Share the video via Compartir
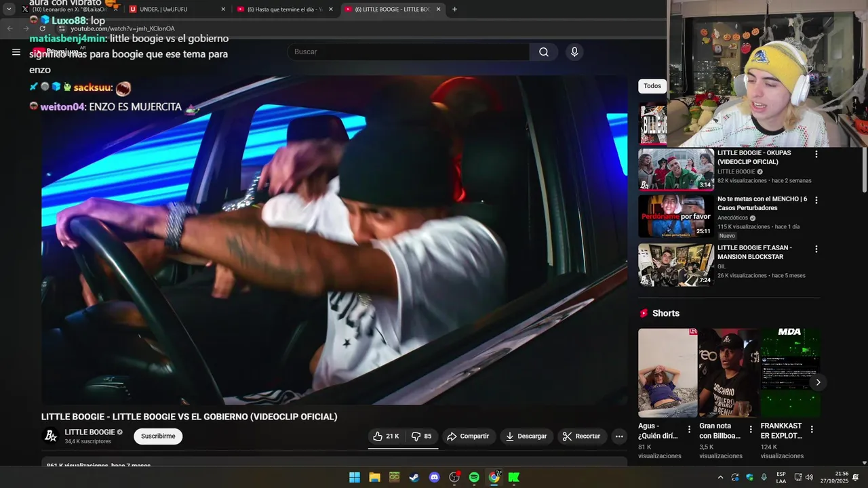Viewport: 868px width, 488px height. 468,436
